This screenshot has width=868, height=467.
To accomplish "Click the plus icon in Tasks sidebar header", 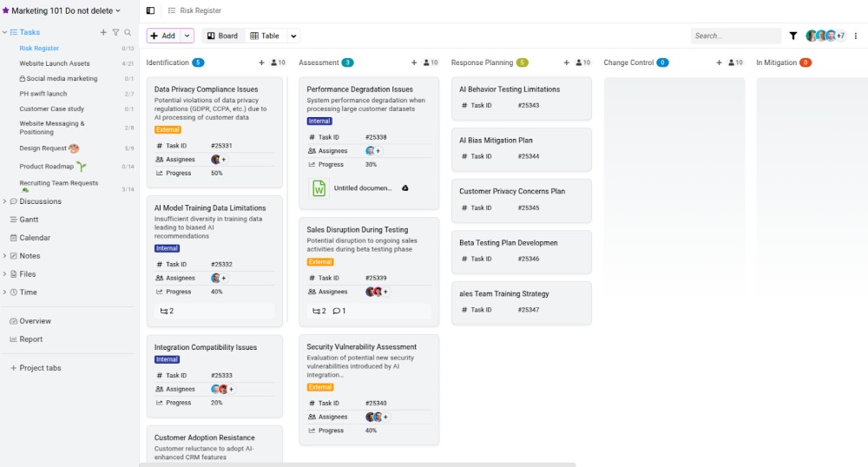I will [103, 32].
